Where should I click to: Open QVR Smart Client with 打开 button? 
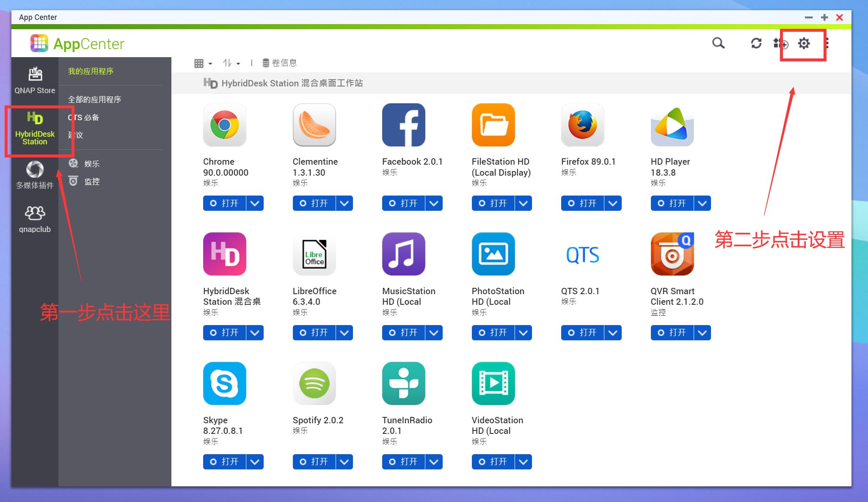[672, 333]
